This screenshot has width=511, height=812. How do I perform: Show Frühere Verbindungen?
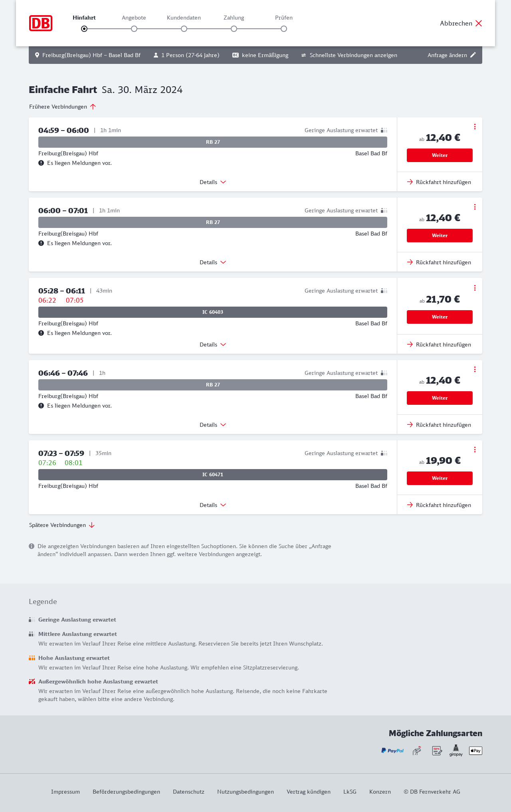pos(63,107)
